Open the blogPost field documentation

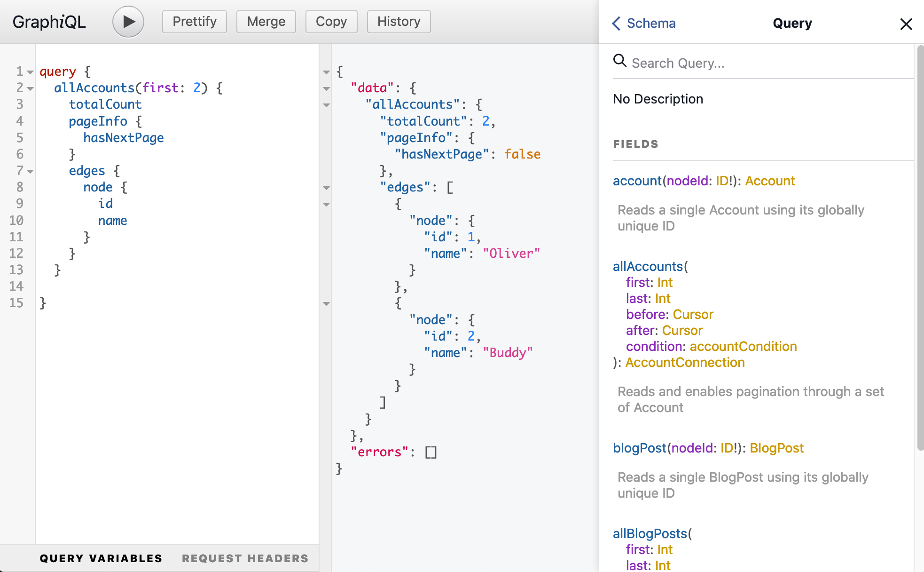(x=639, y=448)
